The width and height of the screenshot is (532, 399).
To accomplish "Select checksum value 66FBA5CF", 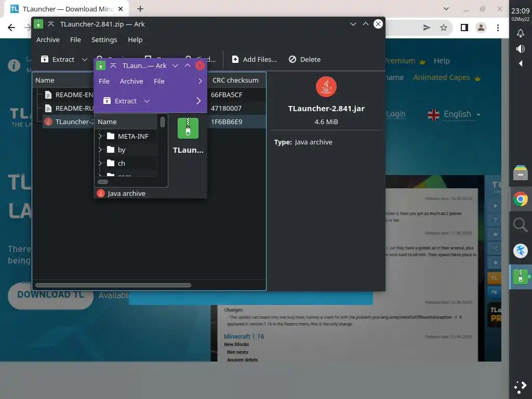I will [227, 95].
